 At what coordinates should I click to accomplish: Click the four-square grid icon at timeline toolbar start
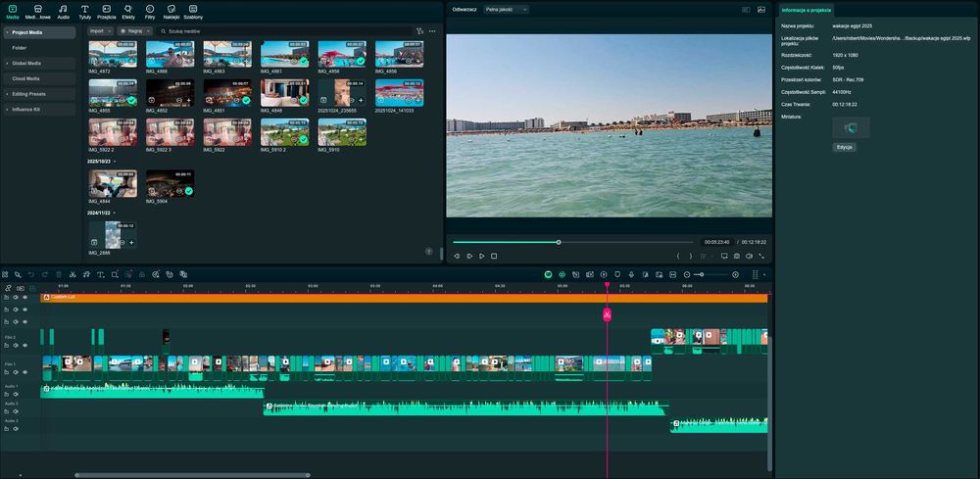[5, 274]
